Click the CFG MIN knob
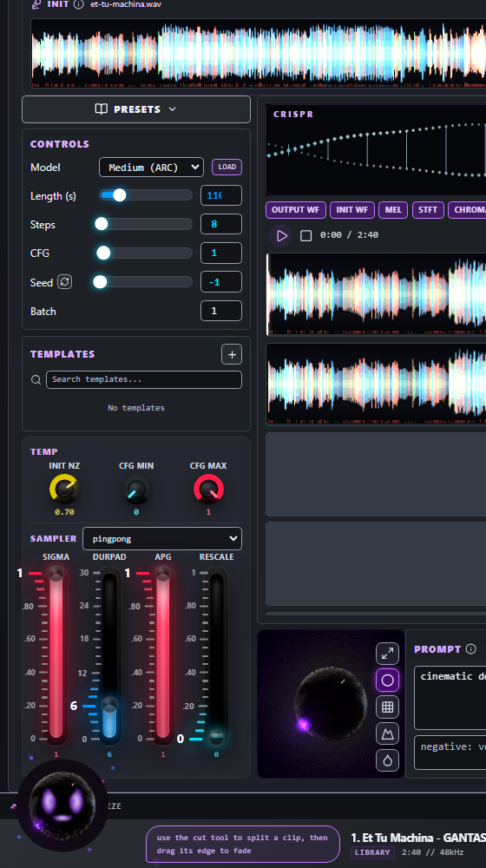Image resolution: width=486 pixels, height=868 pixels. point(136,490)
